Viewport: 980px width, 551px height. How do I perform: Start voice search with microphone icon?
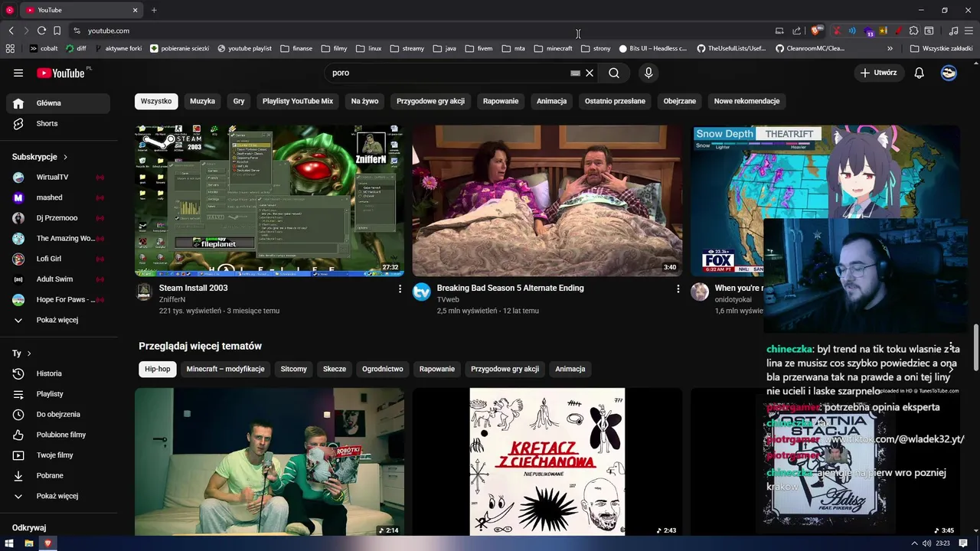coord(648,73)
